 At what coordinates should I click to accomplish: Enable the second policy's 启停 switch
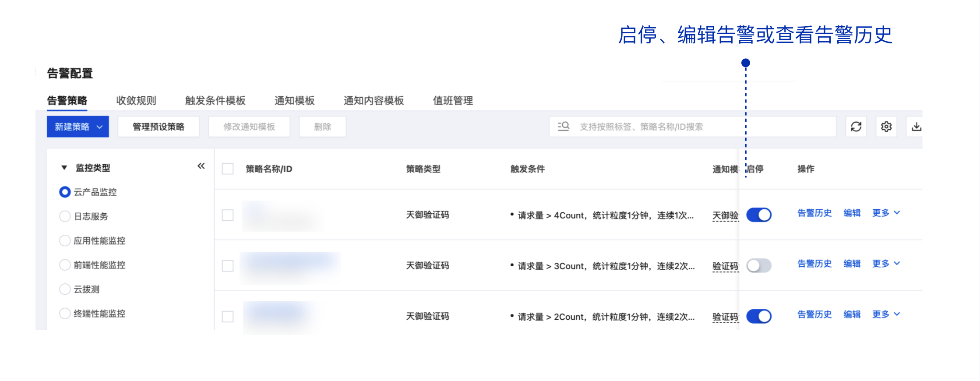[759, 266]
